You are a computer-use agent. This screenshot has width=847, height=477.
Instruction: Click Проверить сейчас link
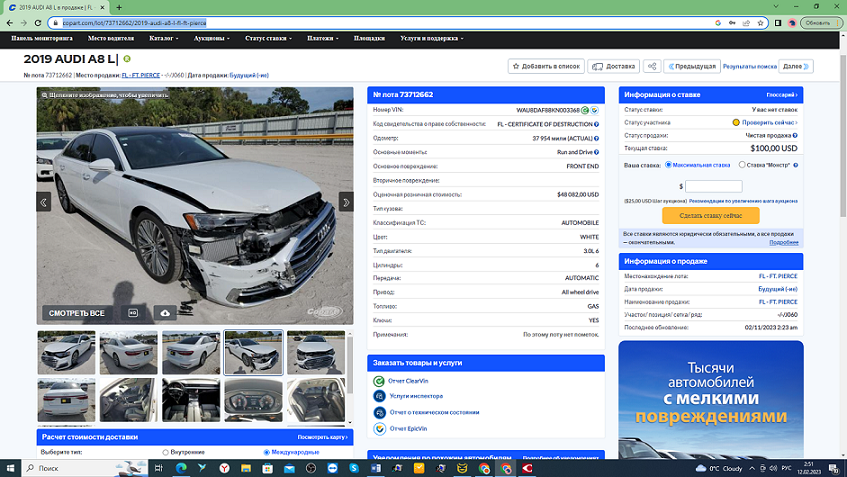(x=769, y=123)
